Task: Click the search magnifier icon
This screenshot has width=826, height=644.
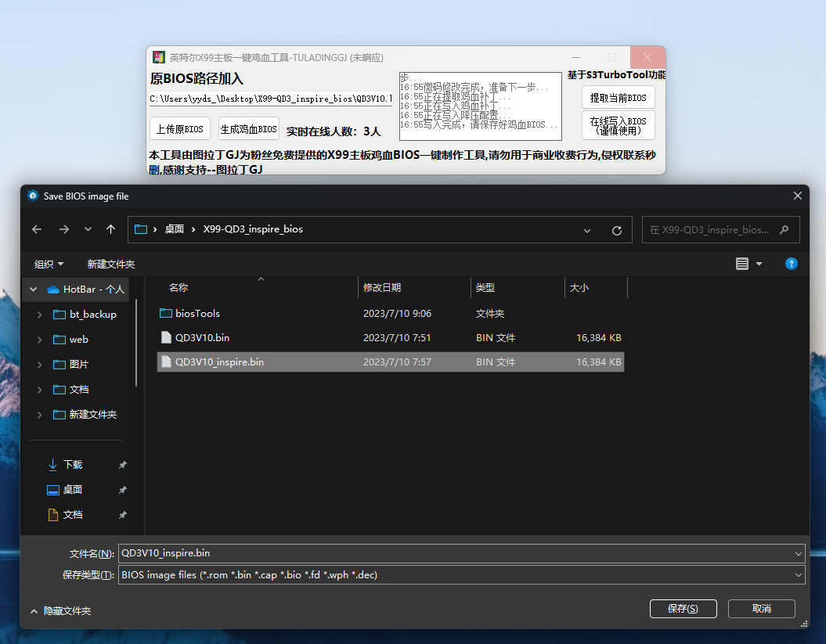Action: [785, 230]
